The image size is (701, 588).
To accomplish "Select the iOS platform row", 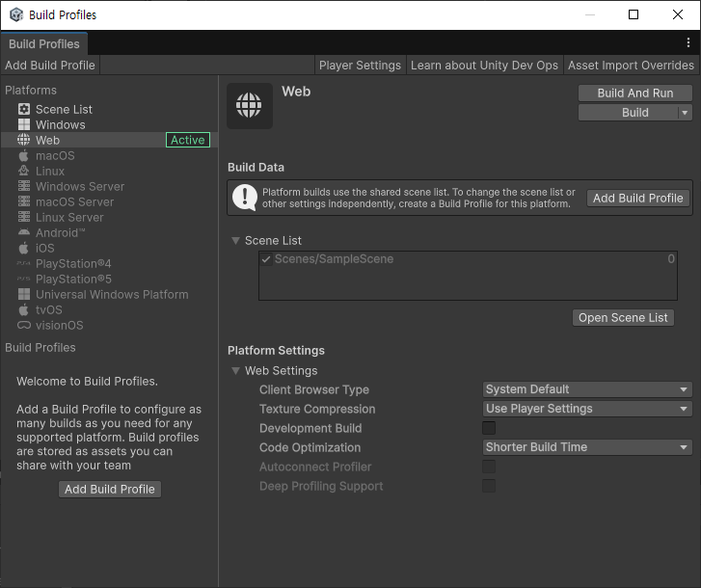I will pyautogui.click(x=110, y=248).
